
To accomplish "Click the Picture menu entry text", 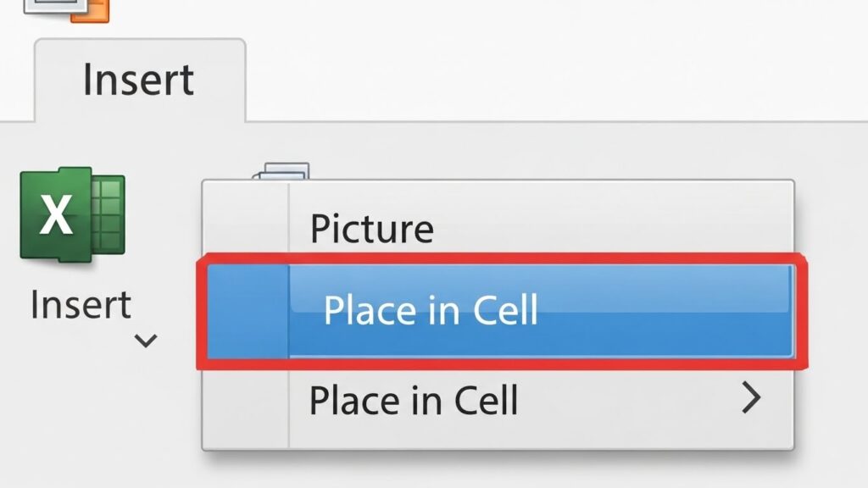I will click(x=371, y=229).
